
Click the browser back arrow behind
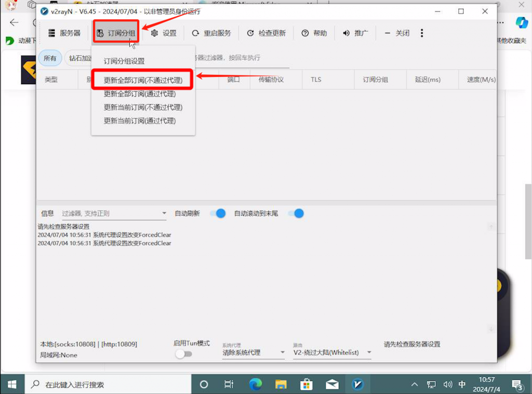[14, 23]
